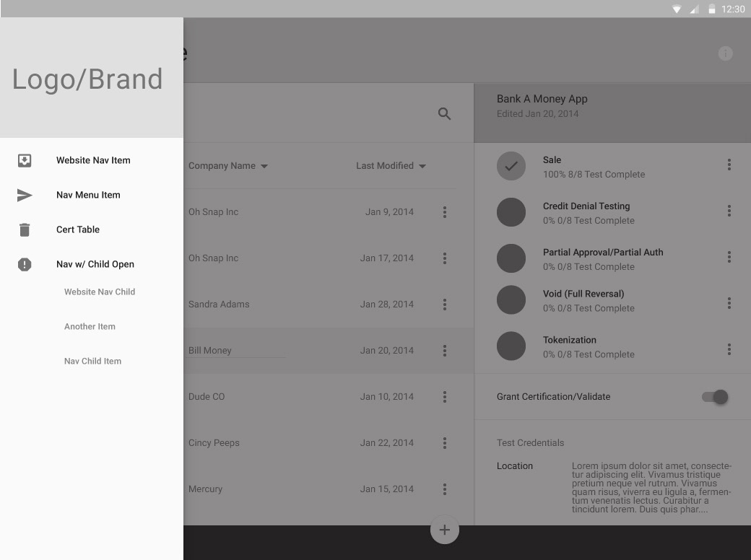
Task: Open the more options for Tokenization
Action: (729, 349)
